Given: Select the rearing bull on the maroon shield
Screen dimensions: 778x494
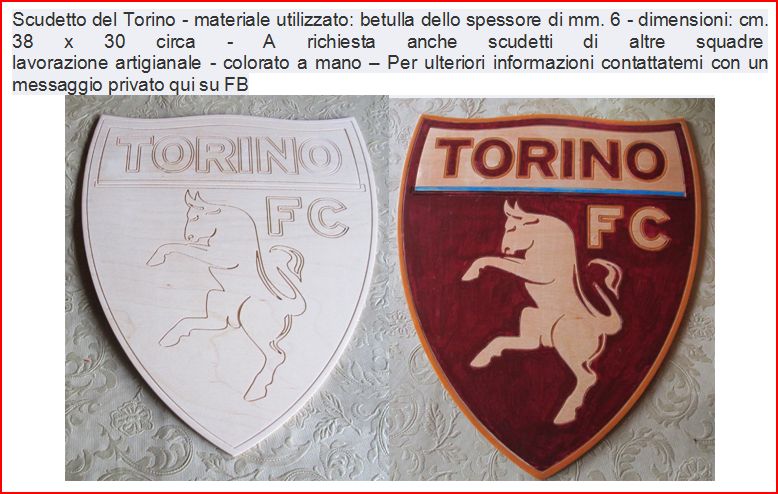Looking at the screenshot, I should click(x=542, y=311).
